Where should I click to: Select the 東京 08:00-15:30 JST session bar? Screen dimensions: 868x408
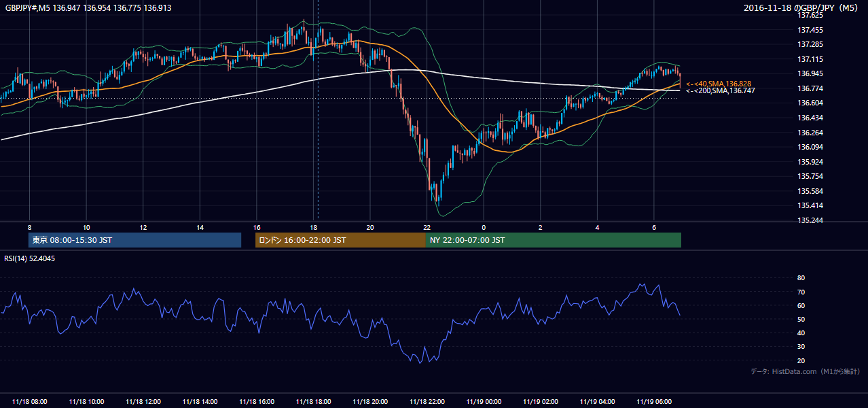[x=134, y=240]
